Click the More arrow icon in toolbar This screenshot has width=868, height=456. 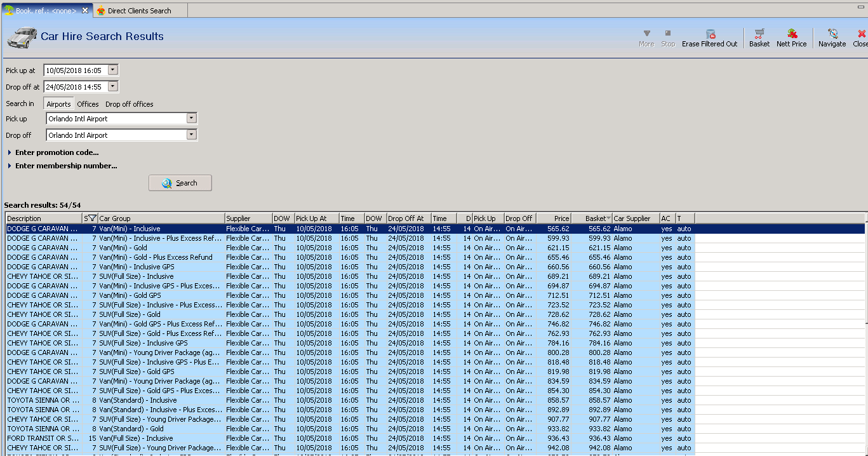646,34
